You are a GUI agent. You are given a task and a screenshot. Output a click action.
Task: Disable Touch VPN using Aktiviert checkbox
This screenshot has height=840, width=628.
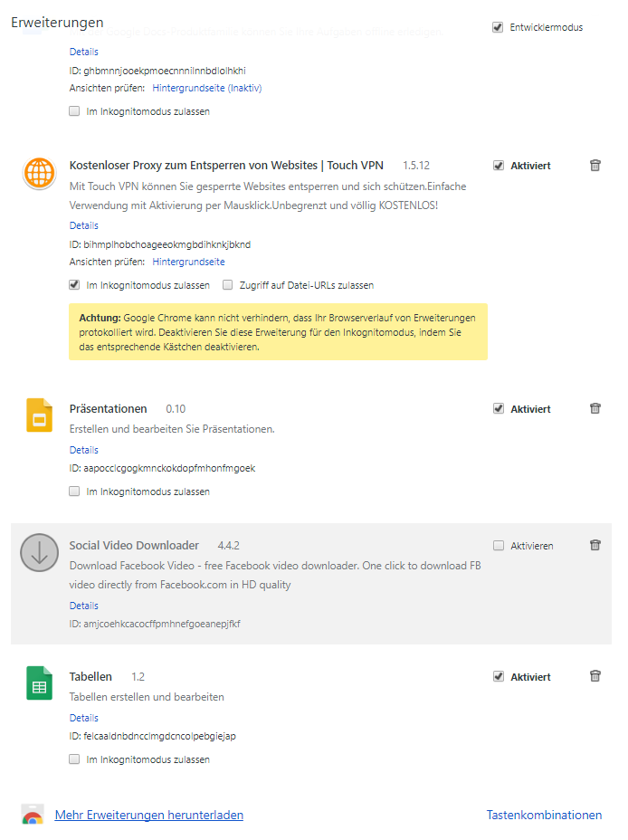pyautogui.click(x=498, y=166)
